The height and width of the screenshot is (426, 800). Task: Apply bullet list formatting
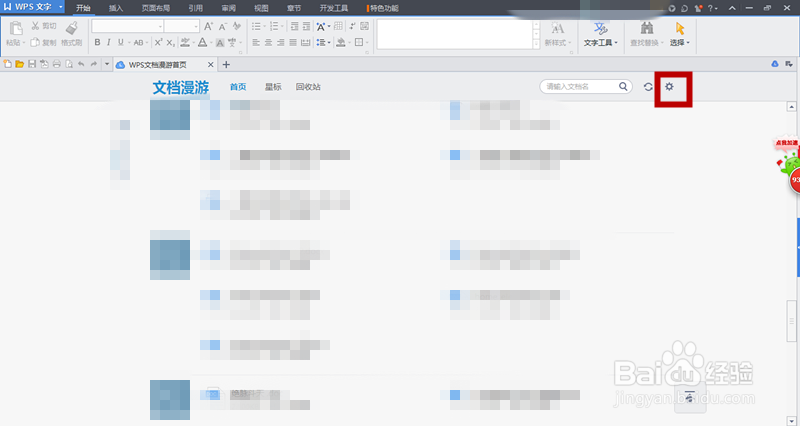pos(256,26)
